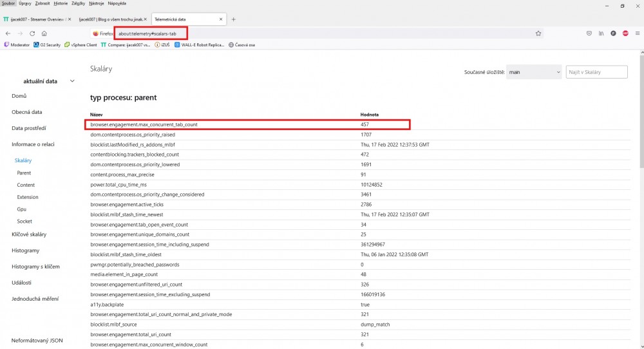644x349 pixels.
Task: Open the vSphere Client bookmark
Action: click(x=80, y=44)
